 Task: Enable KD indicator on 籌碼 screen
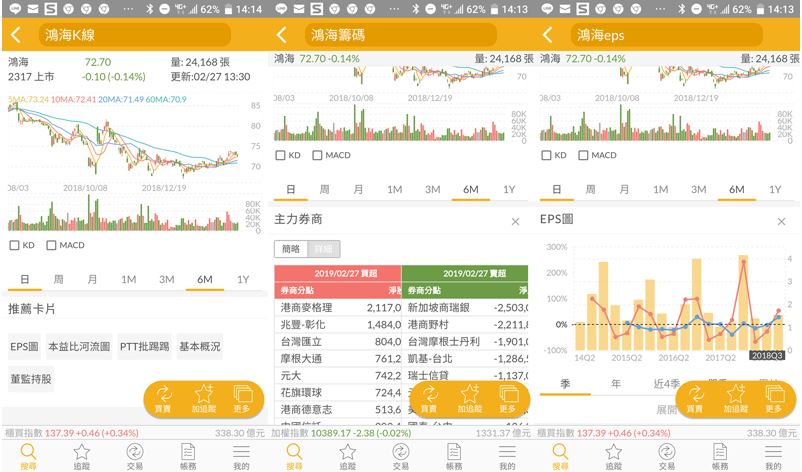click(x=280, y=155)
